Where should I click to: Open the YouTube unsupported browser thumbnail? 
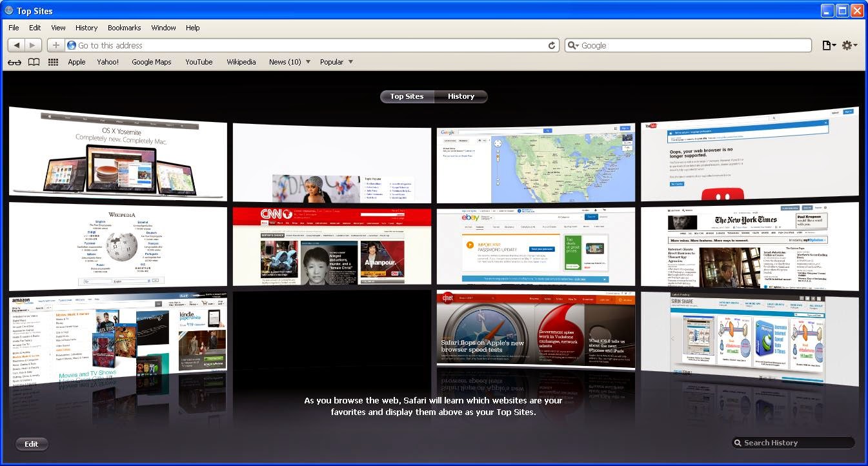(x=750, y=154)
